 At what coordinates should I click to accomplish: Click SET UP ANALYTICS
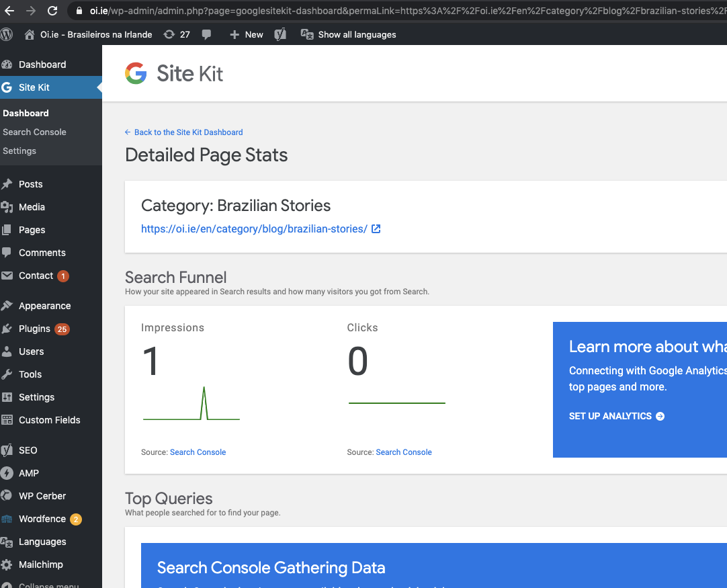coord(617,416)
